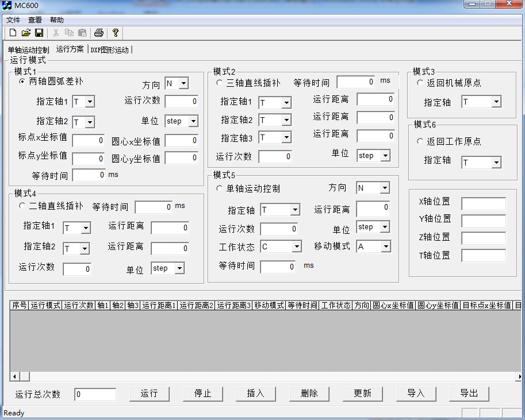Click the Paste clipboard toolbar icon

(82, 33)
